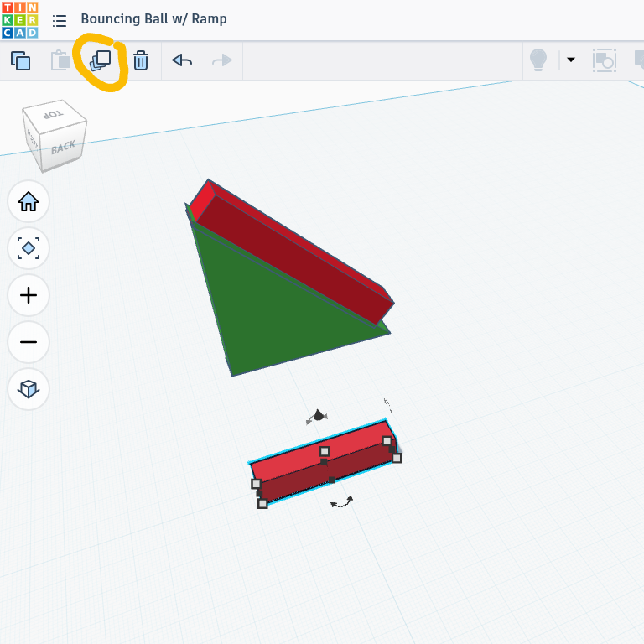Delete the selected shape with trash icon
The image size is (644, 644).
141,60
